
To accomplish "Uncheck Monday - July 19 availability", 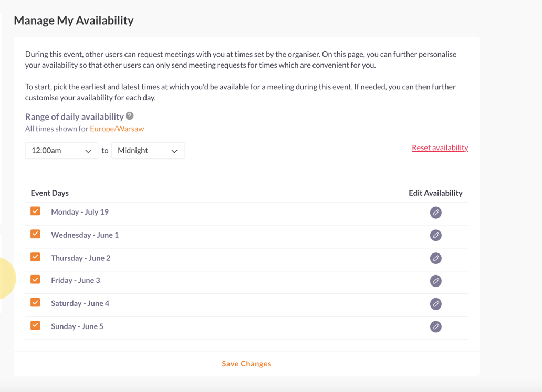I will (x=35, y=210).
